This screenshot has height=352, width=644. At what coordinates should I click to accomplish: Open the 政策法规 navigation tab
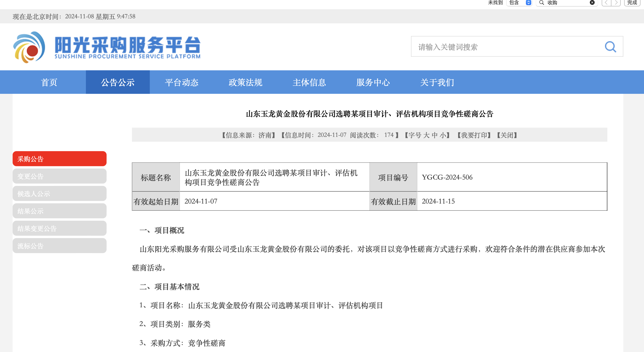[246, 82]
